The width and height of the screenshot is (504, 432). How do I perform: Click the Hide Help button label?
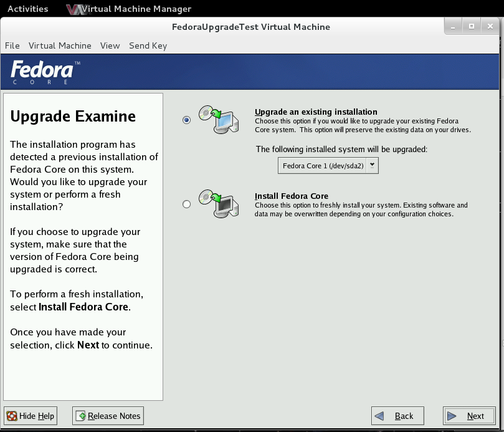[x=37, y=416]
